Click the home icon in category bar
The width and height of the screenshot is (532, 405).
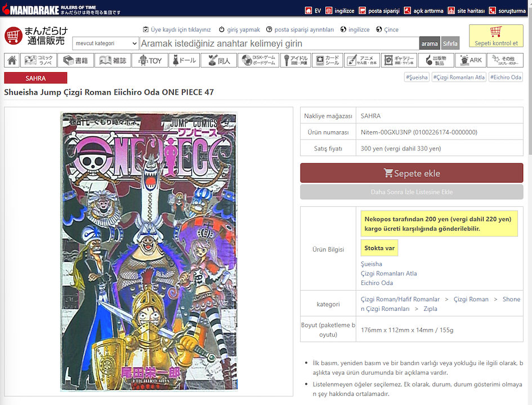click(x=12, y=60)
